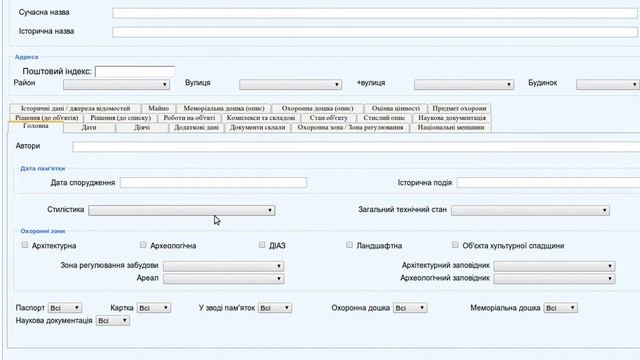Switch to Роботи на об'єкті tab

pyautogui.click(x=189, y=118)
